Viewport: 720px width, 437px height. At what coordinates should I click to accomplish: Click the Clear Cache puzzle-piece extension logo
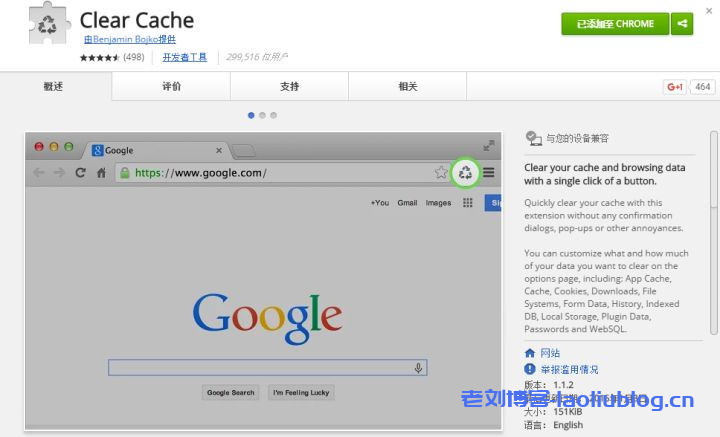pyautogui.click(x=50, y=23)
